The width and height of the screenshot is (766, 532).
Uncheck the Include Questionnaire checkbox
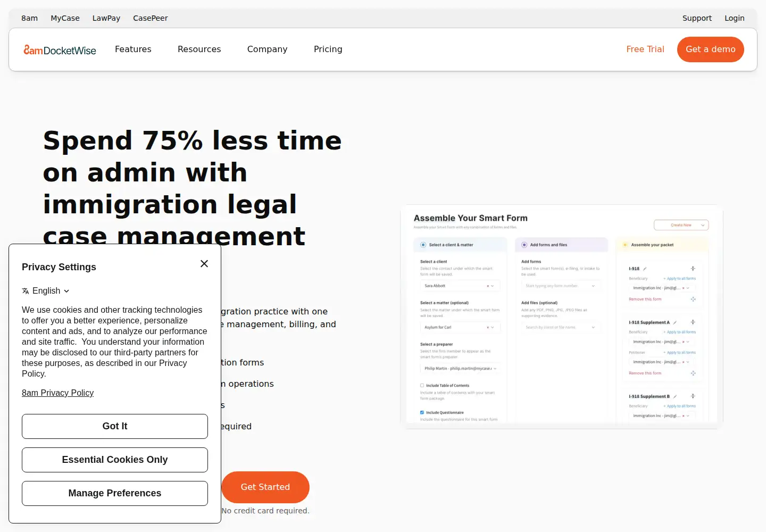click(422, 413)
